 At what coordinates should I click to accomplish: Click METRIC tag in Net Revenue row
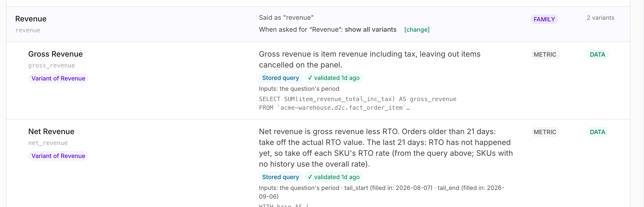pos(545,132)
